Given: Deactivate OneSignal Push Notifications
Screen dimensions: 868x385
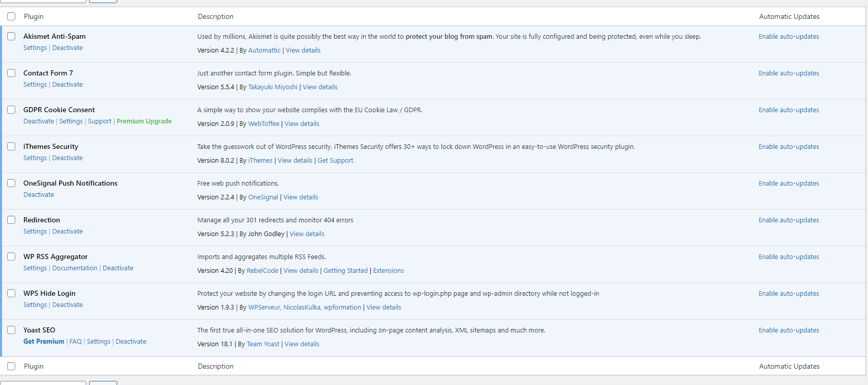Looking at the screenshot, I should 39,195.
